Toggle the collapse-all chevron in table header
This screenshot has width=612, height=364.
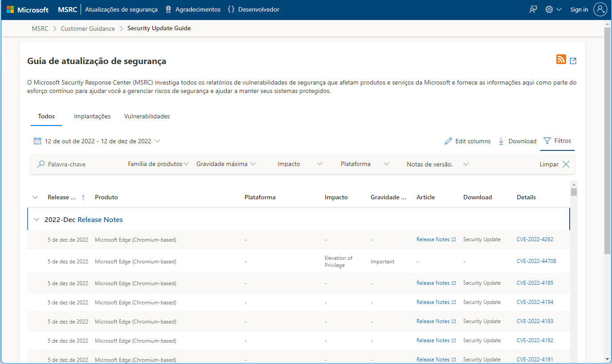point(36,198)
